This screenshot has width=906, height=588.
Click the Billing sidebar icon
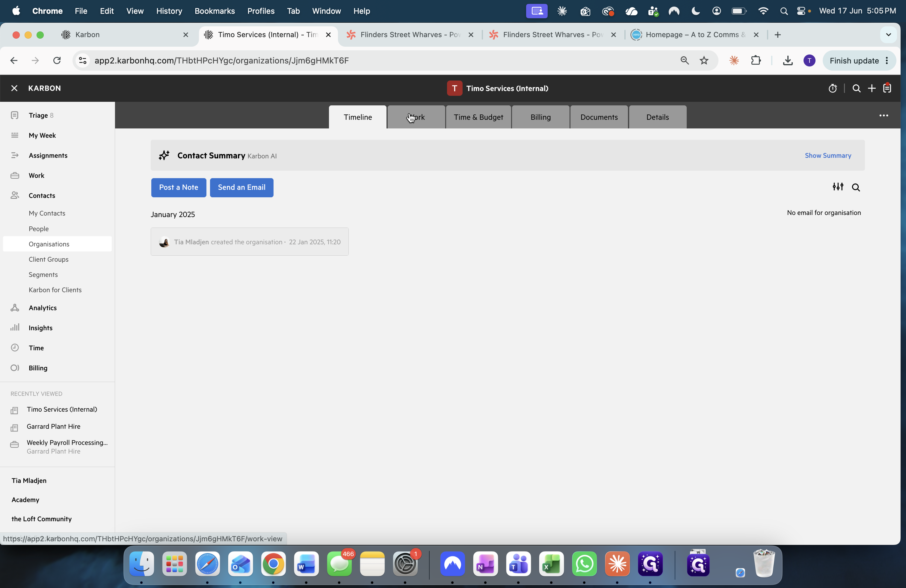15,368
